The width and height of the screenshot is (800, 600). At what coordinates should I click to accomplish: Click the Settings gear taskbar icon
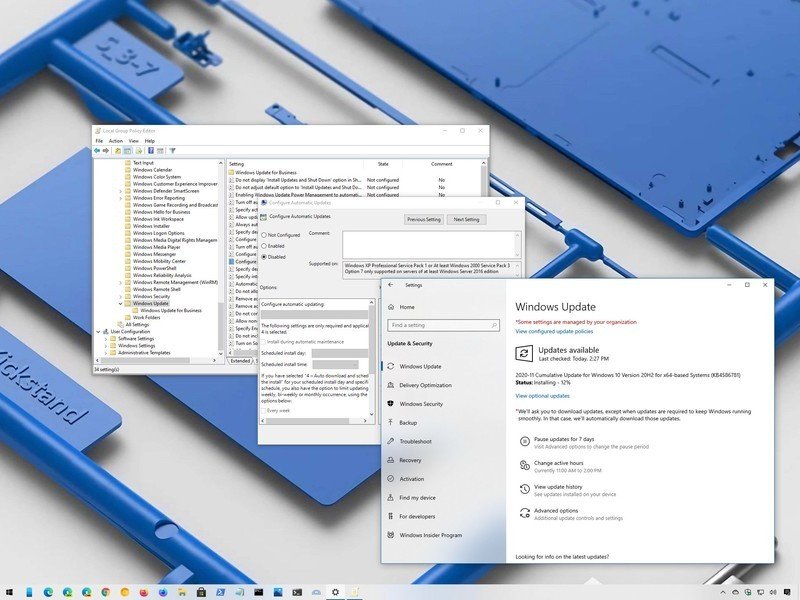click(335, 592)
